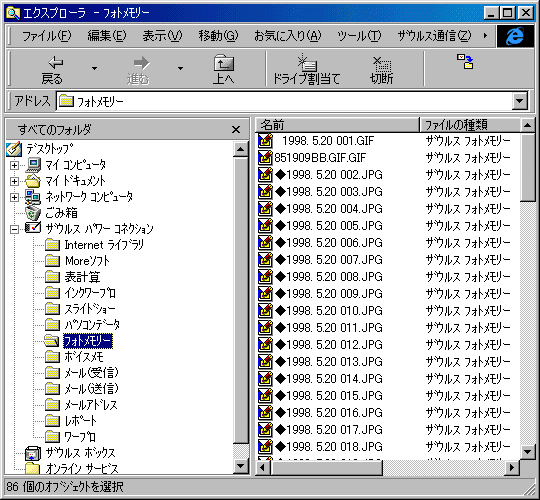
Task: Click the Forward (進む) toolbar button
Action: [x=138, y=70]
